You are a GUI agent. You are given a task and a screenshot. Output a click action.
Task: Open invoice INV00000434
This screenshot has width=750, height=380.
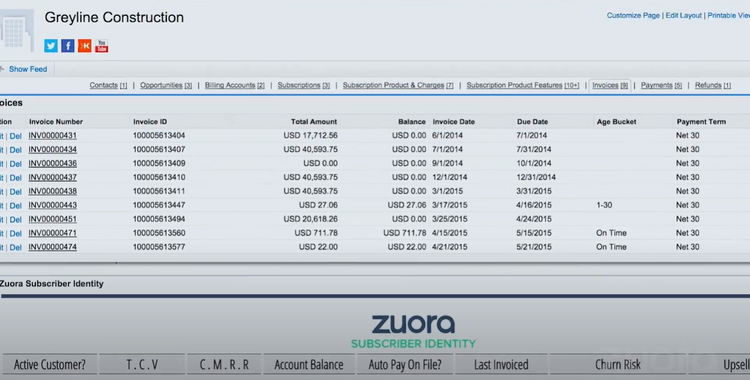click(53, 149)
